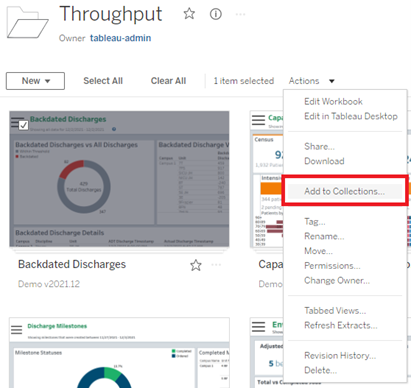Open Permissions... from the menu
Viewport: 411px width, 388px height.
point(332,266)
